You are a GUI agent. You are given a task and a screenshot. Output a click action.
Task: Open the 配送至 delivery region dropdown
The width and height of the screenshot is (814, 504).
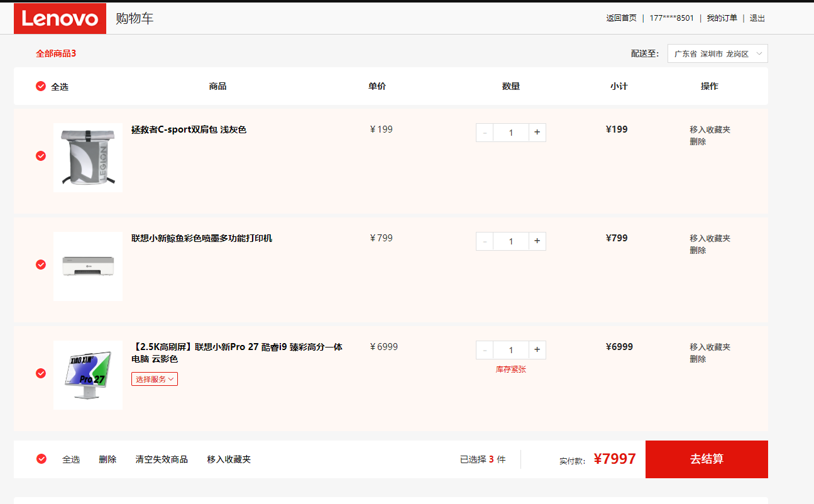coord(717,54)
